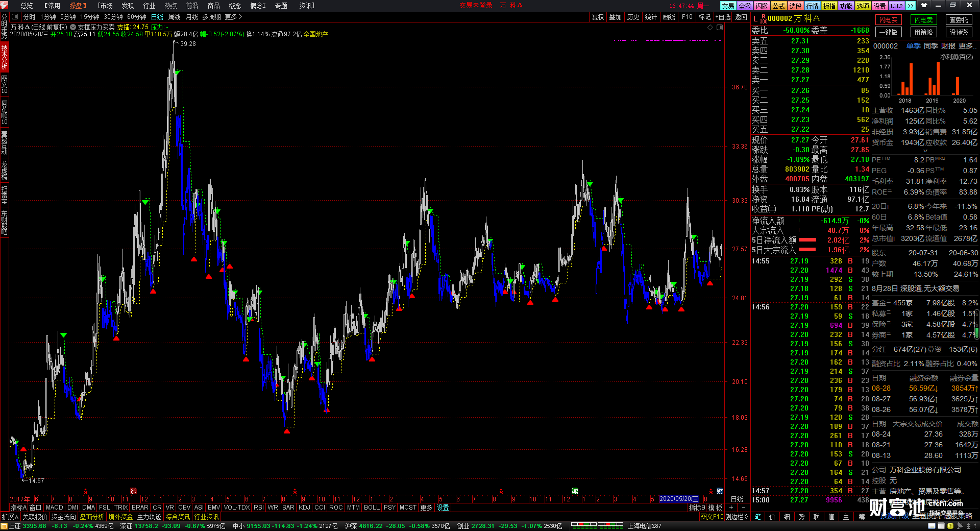Open the 资讯 menu
The height and width of the screenshot is (531, 980).
pos(306,6)
